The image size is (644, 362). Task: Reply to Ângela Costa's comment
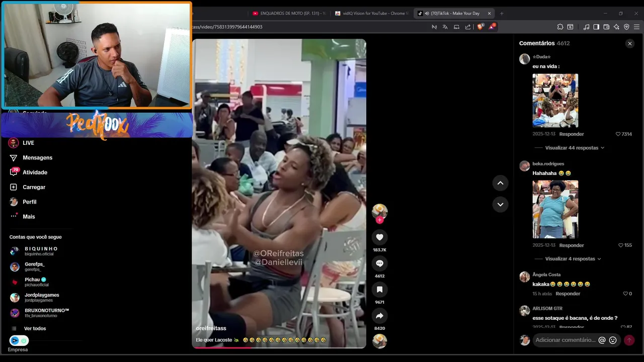[x=568, y=294]
